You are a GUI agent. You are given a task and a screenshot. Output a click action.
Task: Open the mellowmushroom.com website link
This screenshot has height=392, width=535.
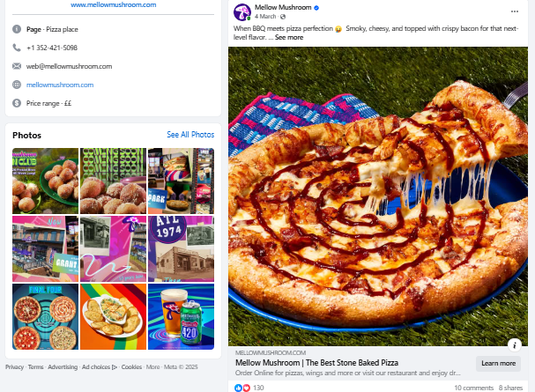coord(59,85)
